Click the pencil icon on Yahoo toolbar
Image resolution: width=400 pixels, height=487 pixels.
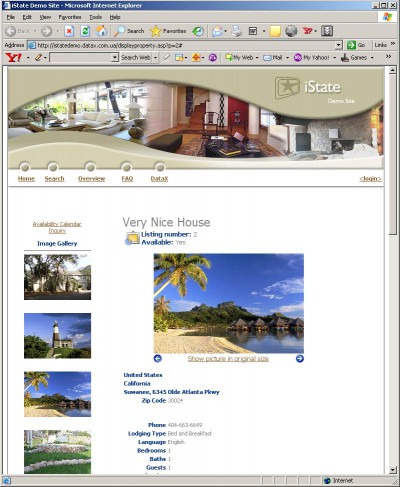click(x=38, y=58)
